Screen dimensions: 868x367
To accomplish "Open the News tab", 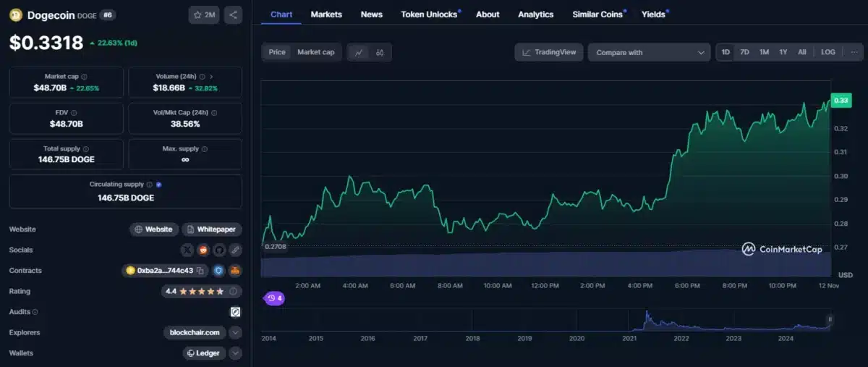I will 372,14.
